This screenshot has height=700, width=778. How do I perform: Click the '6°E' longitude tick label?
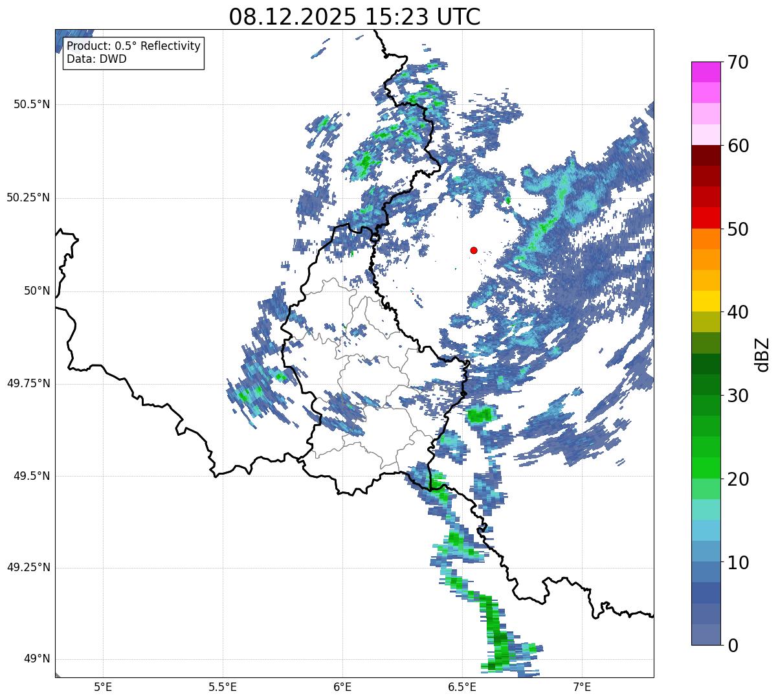point(342,687)
